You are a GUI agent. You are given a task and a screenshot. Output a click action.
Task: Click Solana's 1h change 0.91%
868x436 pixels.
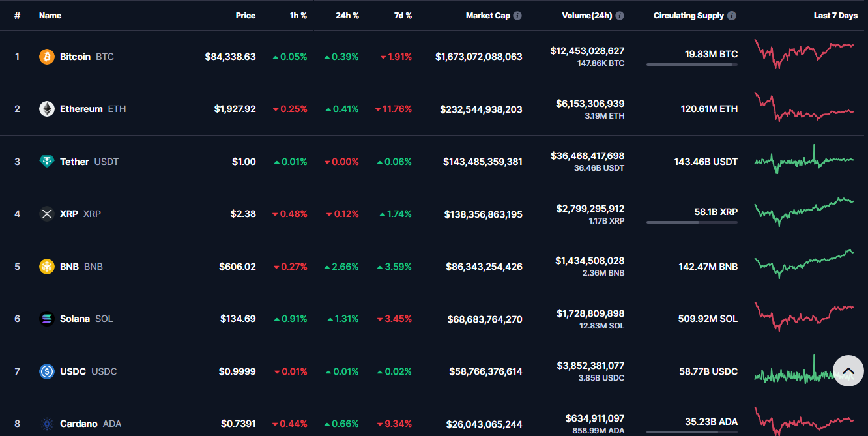pos(290,319)
